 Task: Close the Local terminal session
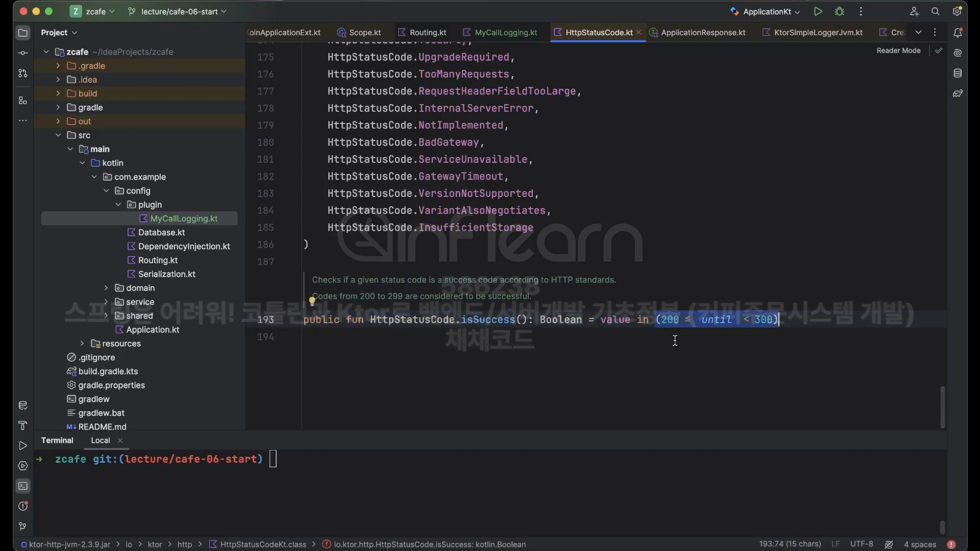(x=120, y=440)
